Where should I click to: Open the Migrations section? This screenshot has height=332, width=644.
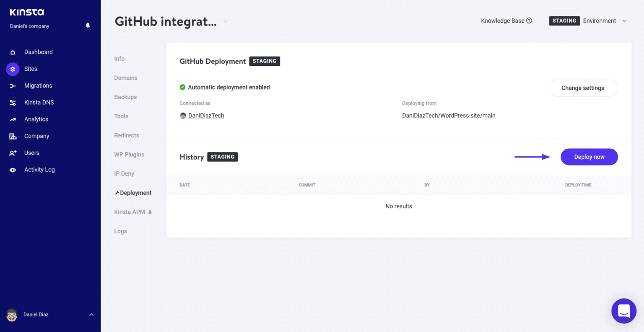pyautogui.click(x=38, y=86)
